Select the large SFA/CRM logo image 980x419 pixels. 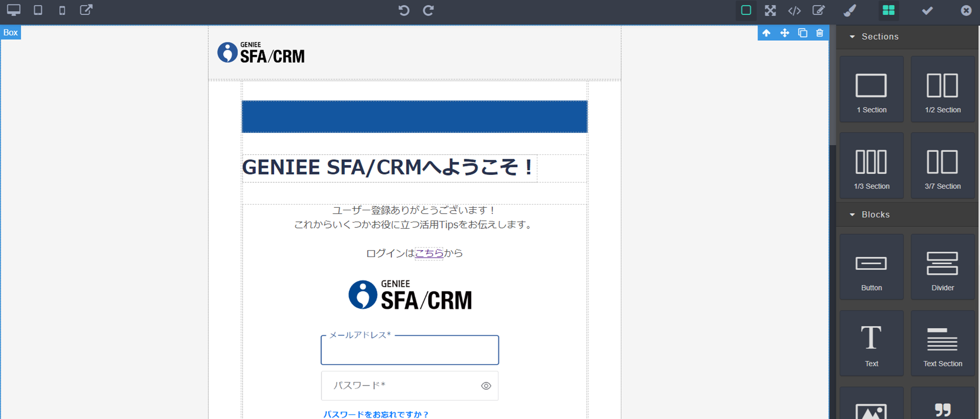[410, 295]
